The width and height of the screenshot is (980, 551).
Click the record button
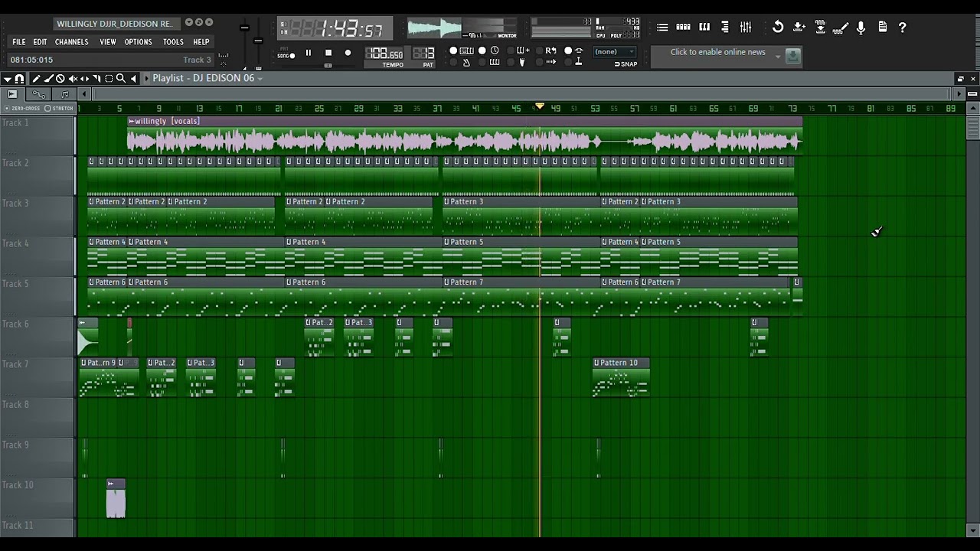348,53
